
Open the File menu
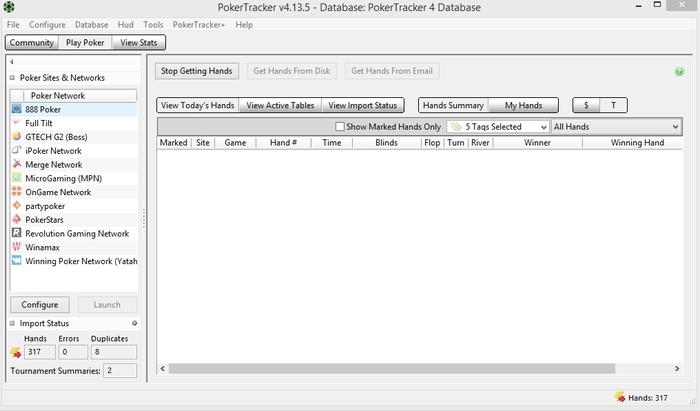pos(13,25)
